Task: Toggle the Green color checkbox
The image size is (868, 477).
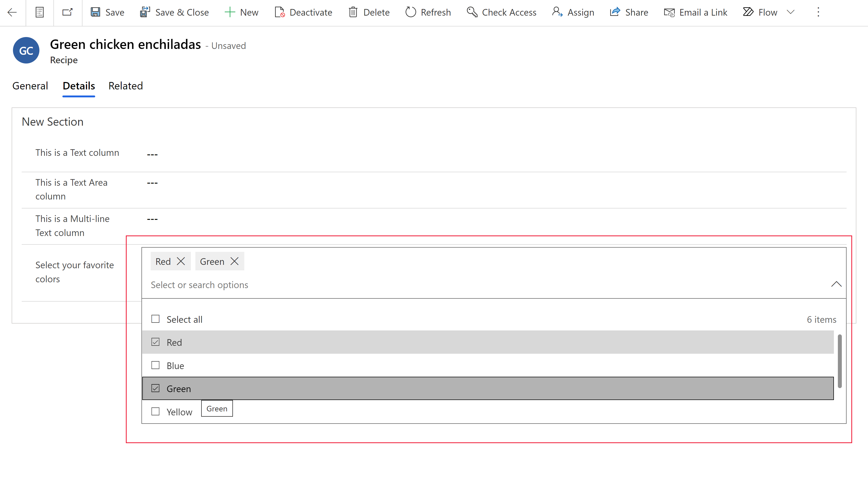Action: 155,388
